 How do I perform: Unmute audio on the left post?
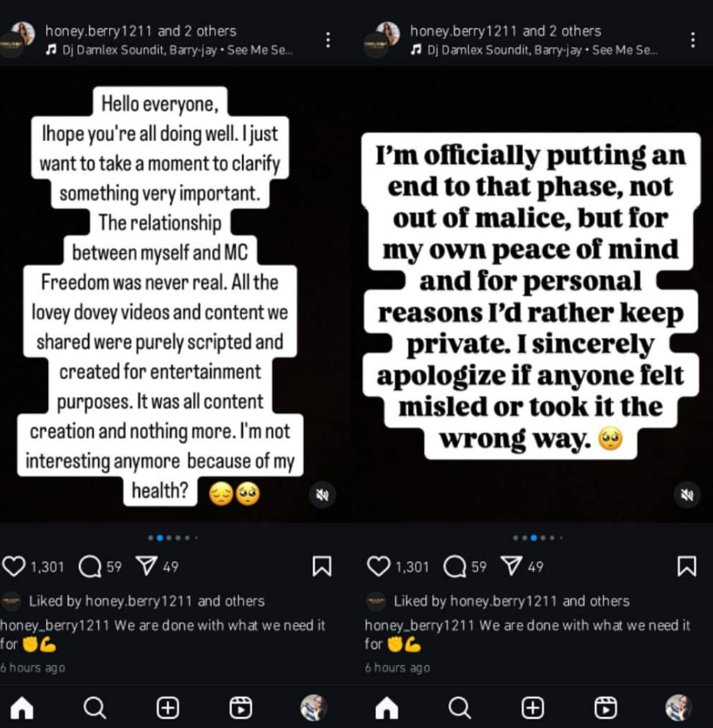[322, 494]
